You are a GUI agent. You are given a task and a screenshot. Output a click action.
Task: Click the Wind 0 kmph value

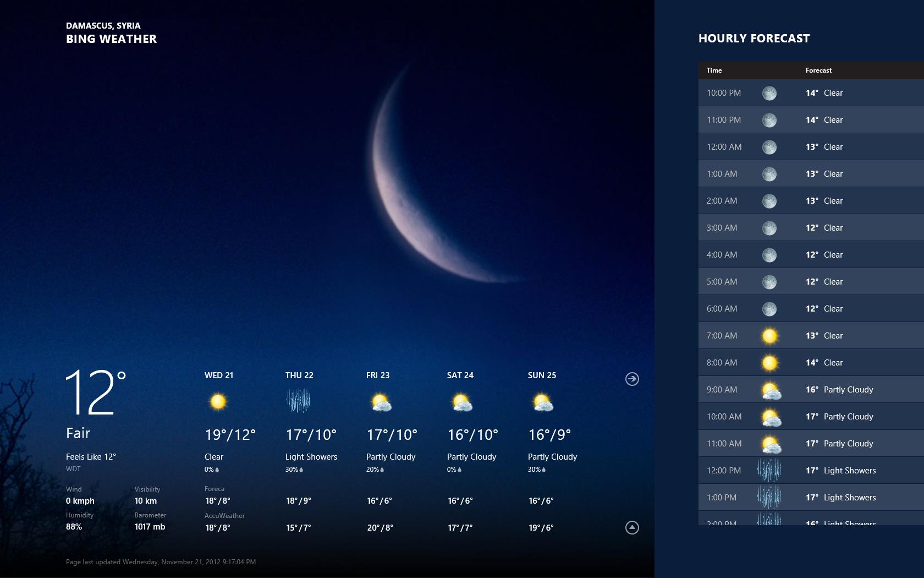tap(80, 501)
